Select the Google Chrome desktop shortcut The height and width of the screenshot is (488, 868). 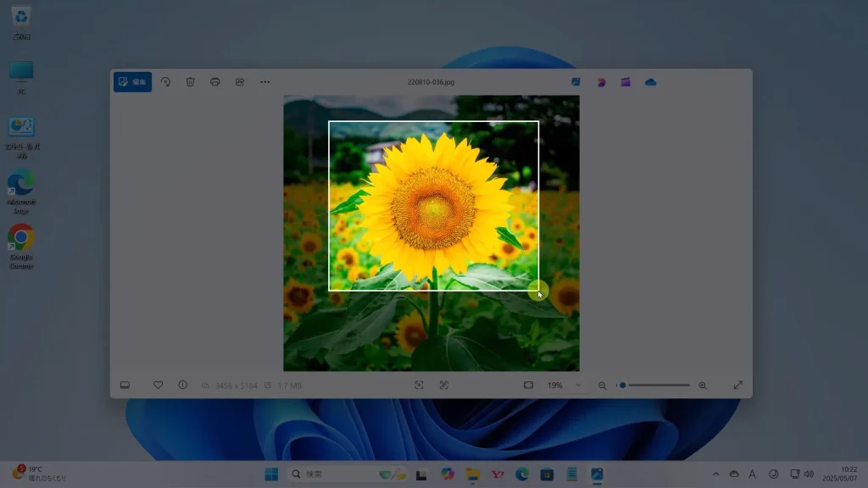pyautogui.click(x=21, y=247)
